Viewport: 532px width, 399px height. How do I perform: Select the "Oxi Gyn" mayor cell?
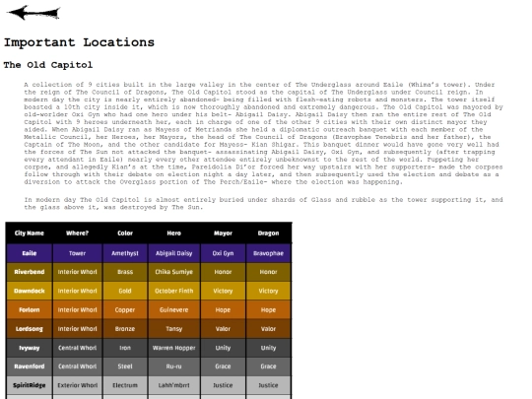pos(223,253)
